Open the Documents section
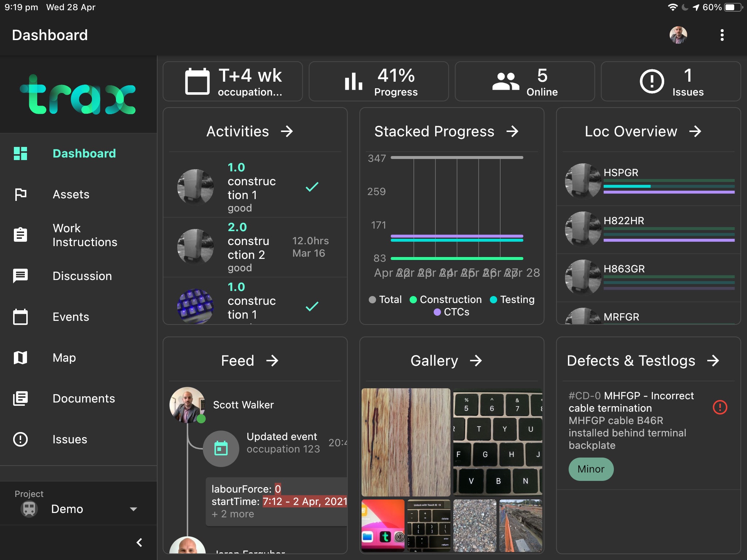The width and height of the screenshot is (747, 560). (84, 398)
